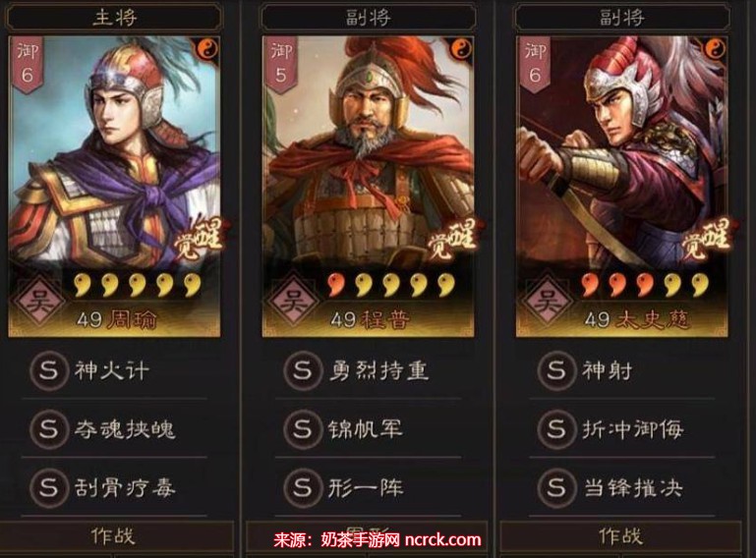This screenshot has width=756, height=558.
Task: Click the 御 5 cost badge on 程普
Action: (280, 64)
